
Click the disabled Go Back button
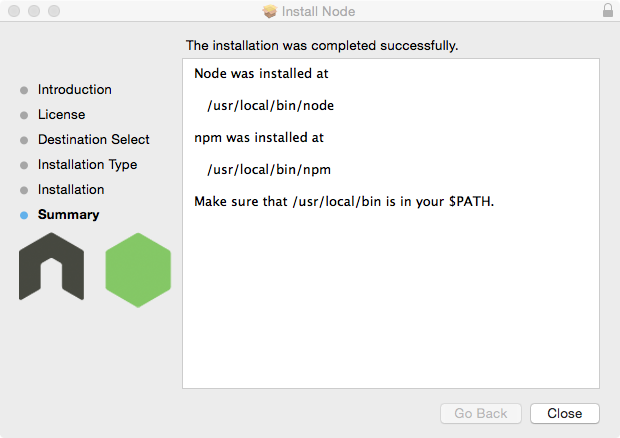[x=481, y=413]
